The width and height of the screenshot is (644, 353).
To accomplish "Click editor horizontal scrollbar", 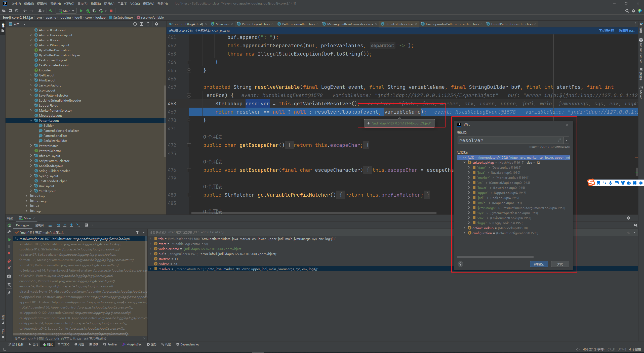I will click(314, 213).
